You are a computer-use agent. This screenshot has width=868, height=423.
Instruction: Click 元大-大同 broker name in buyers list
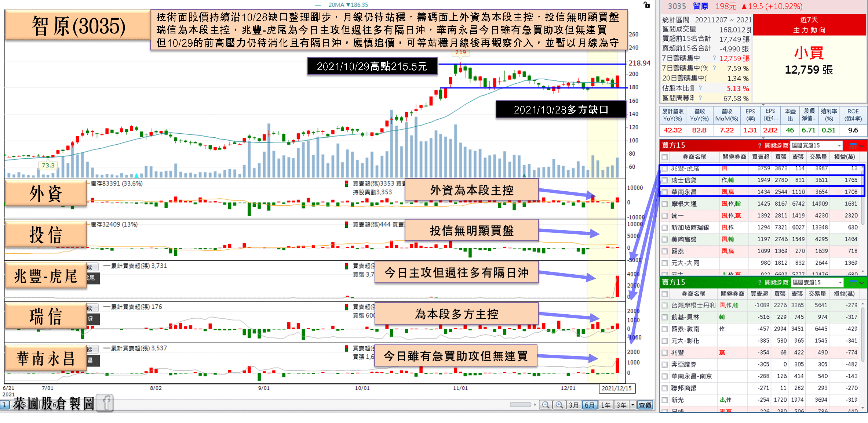[685, 263]
